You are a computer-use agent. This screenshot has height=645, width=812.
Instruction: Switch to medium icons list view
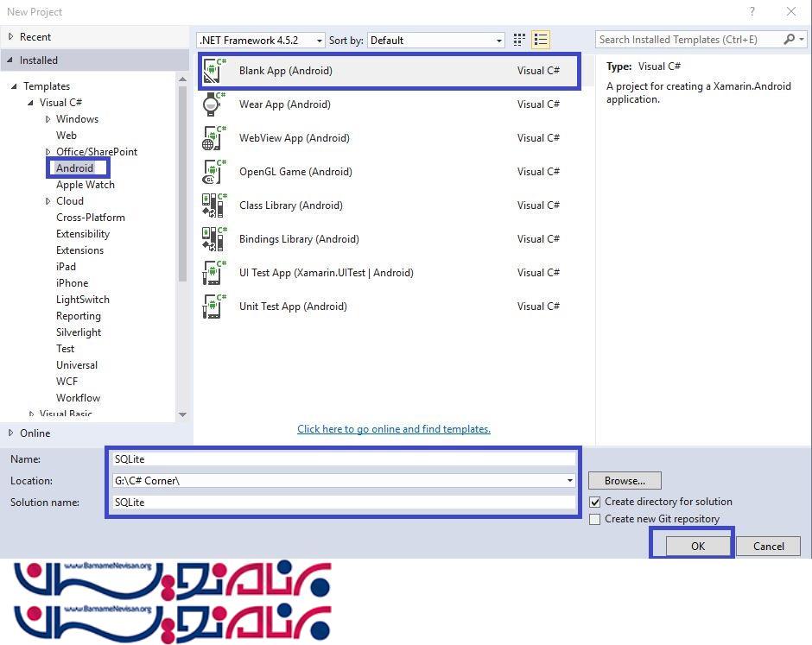click(541, 40)
